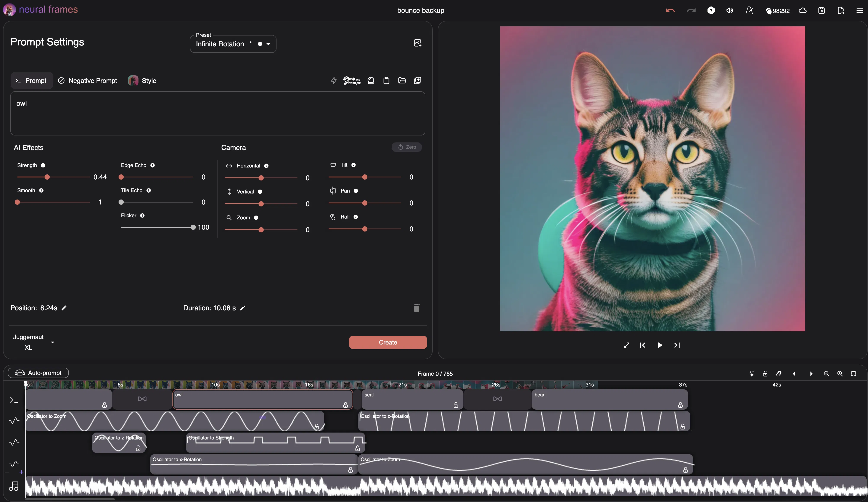Toggle snap with the magnet icon
Screen dimensions: 868x502
pos(779,374)
